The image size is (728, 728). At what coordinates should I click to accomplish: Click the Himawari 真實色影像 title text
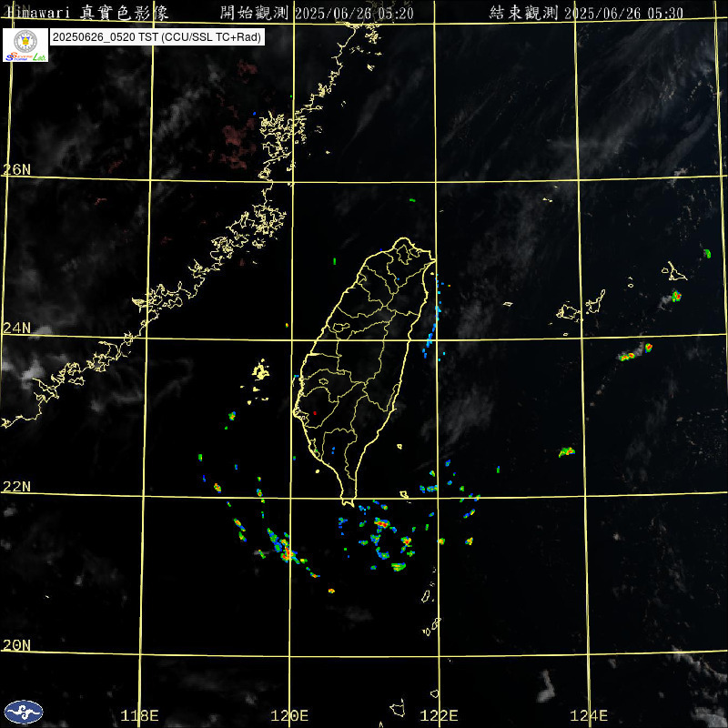[87, 13]
